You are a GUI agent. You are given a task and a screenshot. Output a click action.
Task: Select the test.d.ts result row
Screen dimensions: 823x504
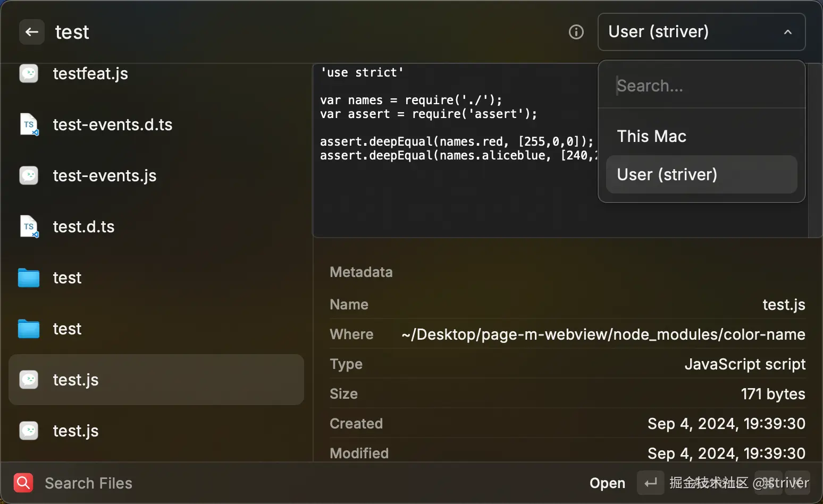pyautogui.click(x=156, y=226)
